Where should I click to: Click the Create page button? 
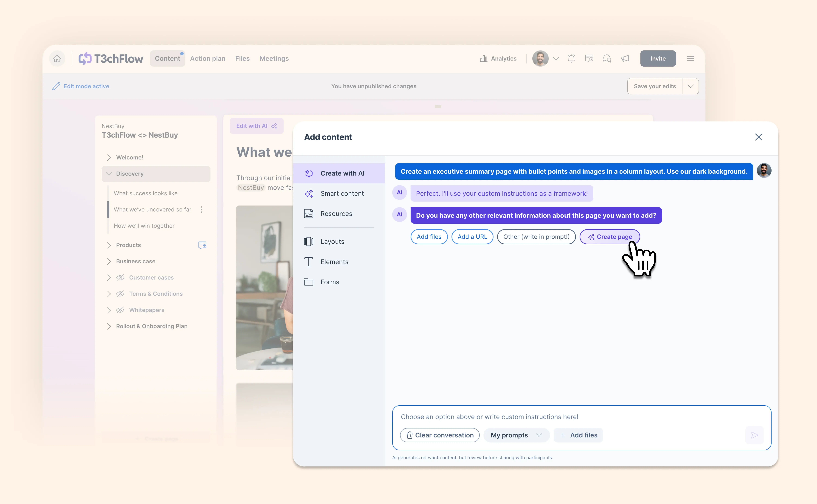click(610, 237)
